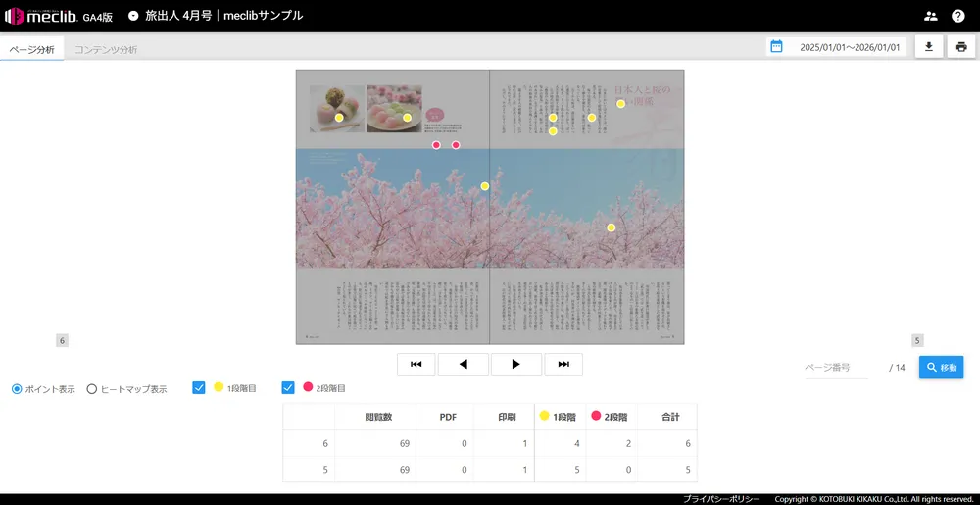Click the print icon button

pyautogui.click(x=961, y=46)
